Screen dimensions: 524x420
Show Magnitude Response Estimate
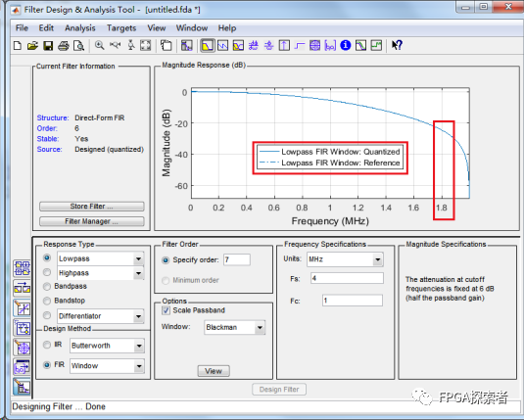click(360, 45)
